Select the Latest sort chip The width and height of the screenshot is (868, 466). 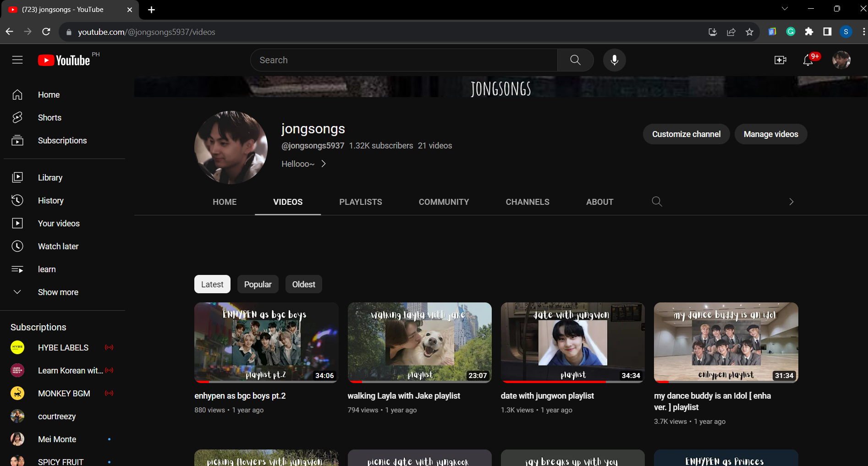(212, 284)
